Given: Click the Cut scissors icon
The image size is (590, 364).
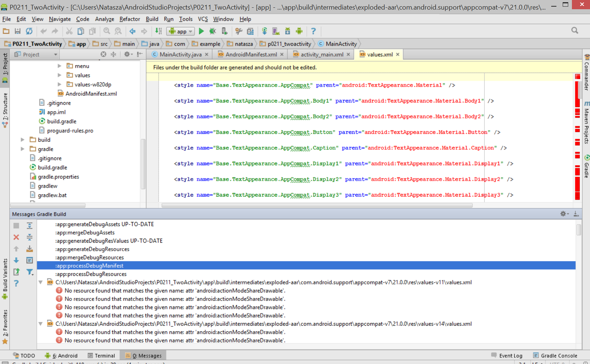Looking at the screenshot, I should click(x=69, y=31).
